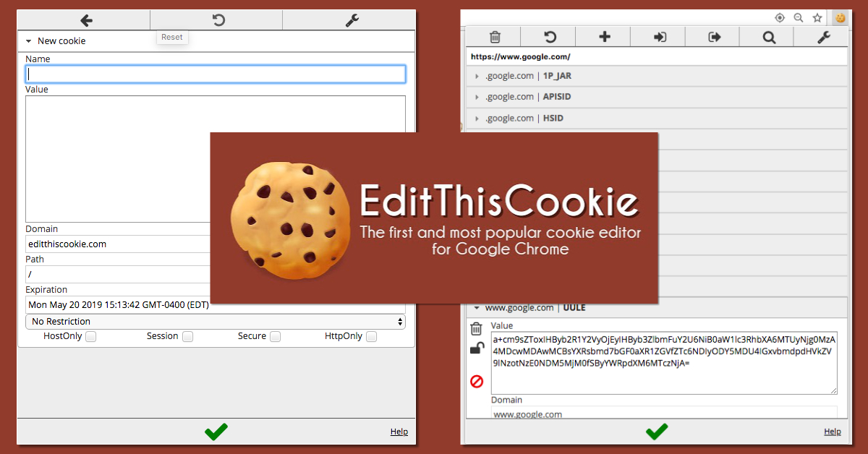Toggle the padlock protect icon for UULE
Viewport: 868px width, 454px height.
(477, 349)
